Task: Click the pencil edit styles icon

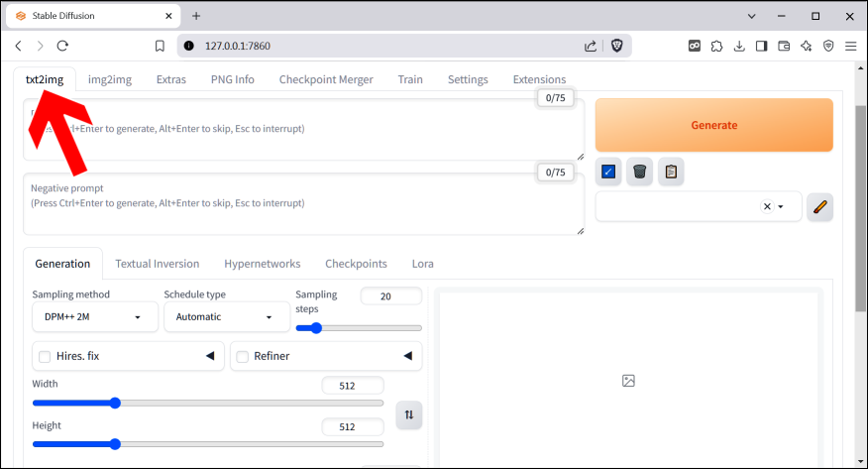Action: (x=818, y=206)
